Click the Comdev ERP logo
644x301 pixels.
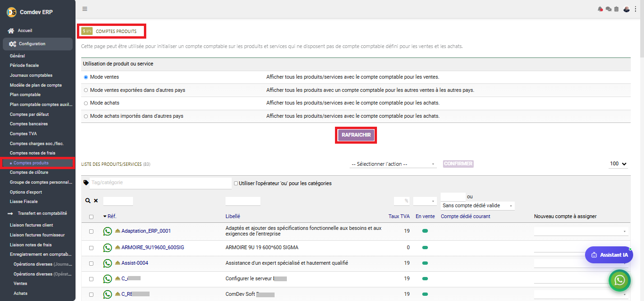pyautogui.click(x=11, y=12)
